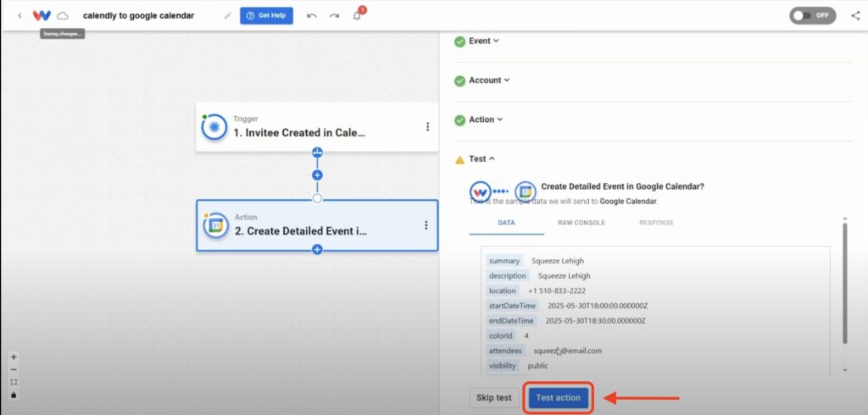
Task: Click the sample data panel scrollbar
Action: [x=845, y=282]
